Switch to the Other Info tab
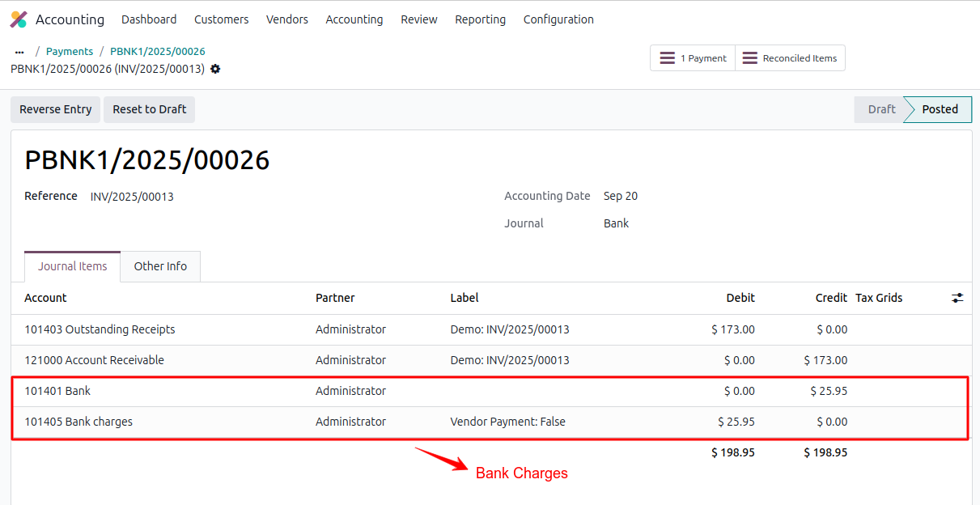Viewport: 980px width, 505px height. point(159,266)
